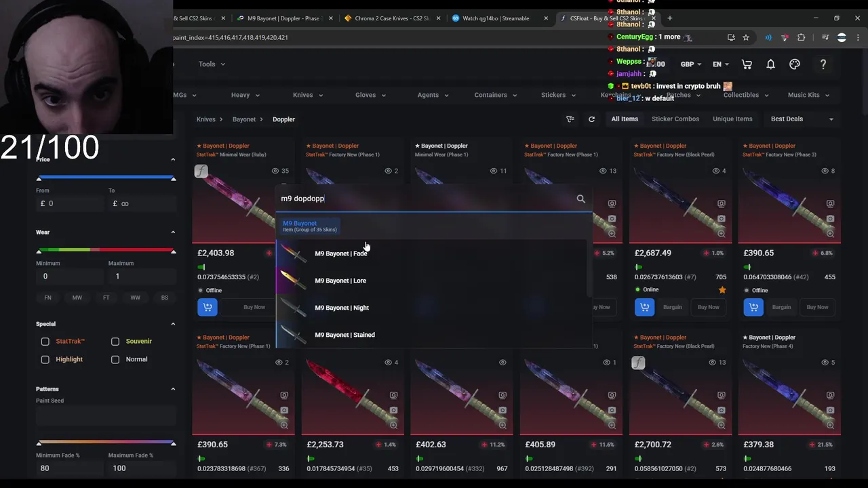
Task: Select the WW wear filter
Action: click(135, 298)
